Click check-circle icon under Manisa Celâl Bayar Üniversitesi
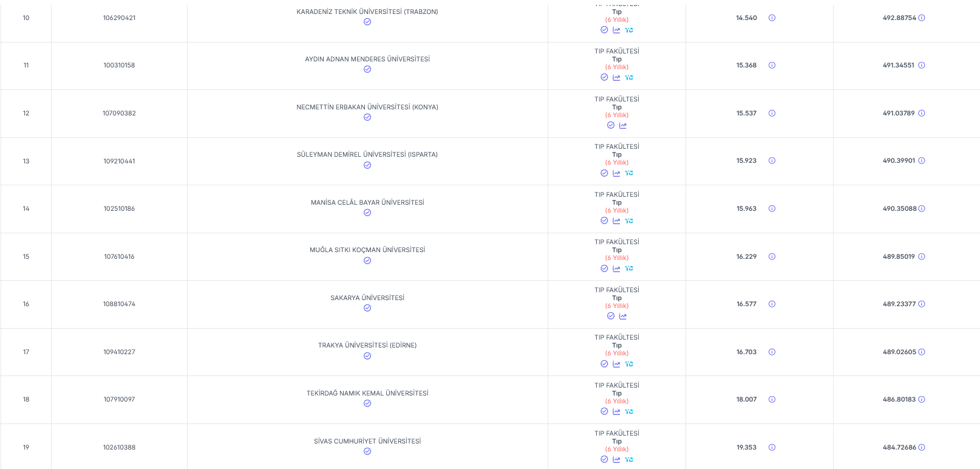The image size is (980, 469). tap(367, 213)
